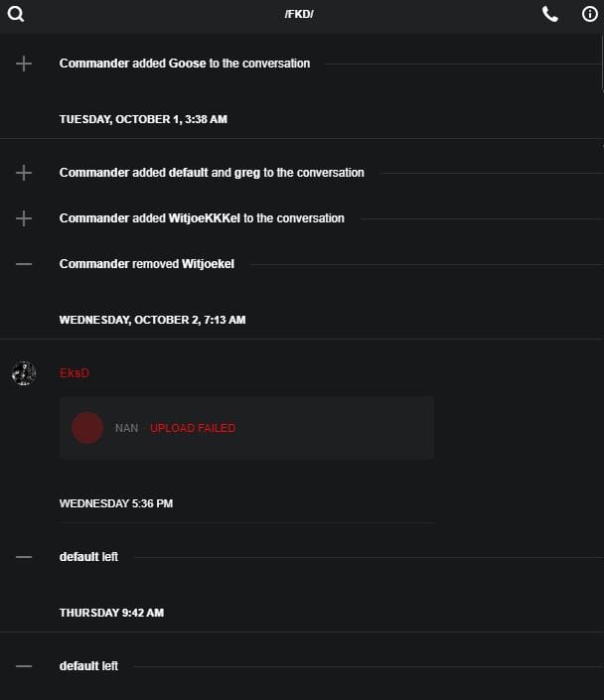Viewport: 604px width, 700px height.
Task: Click plus icon next to default and greg
Action: tap(24, 173)
